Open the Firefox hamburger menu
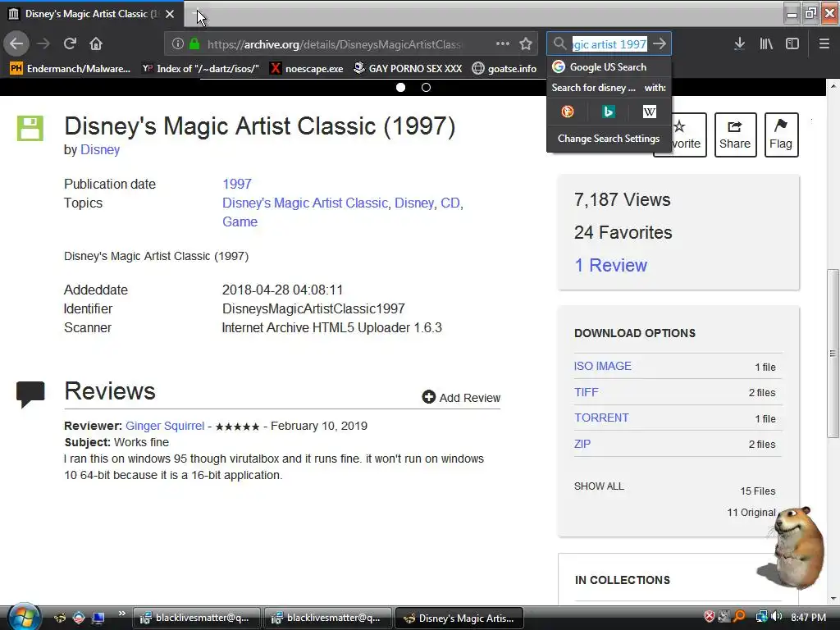The height and width of the screenshot is (630, 840). pos(824,43)
